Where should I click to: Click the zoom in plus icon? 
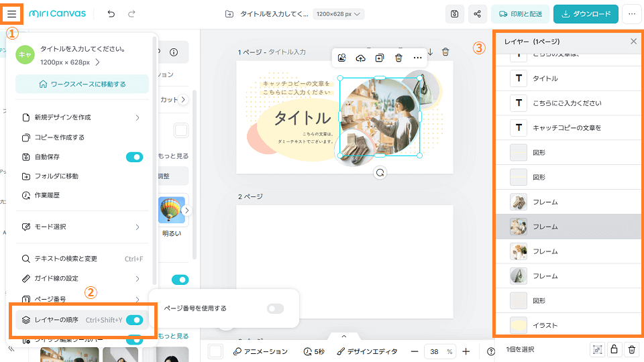pos(466,351)
